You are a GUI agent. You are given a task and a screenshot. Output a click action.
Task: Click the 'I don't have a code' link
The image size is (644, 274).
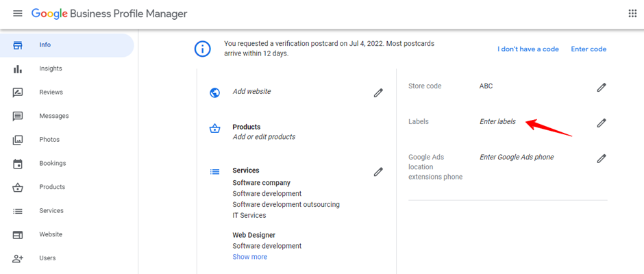[528, 49]
